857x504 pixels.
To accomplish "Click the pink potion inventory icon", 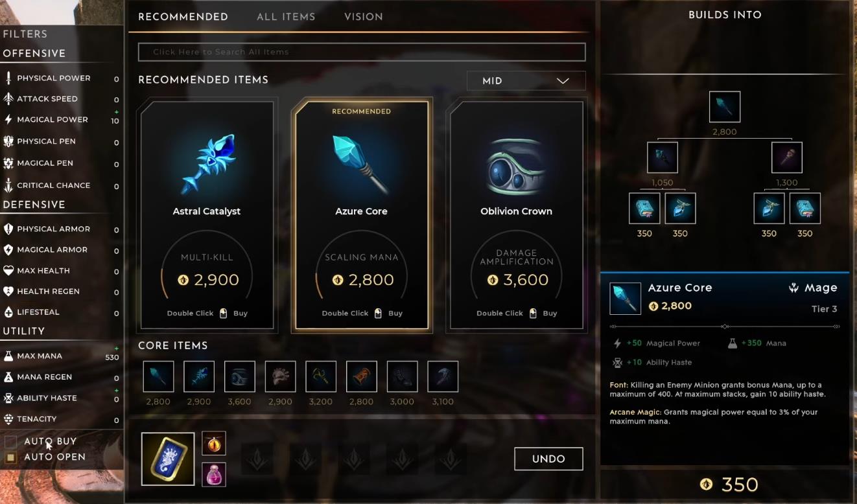I will pos(214,474).
